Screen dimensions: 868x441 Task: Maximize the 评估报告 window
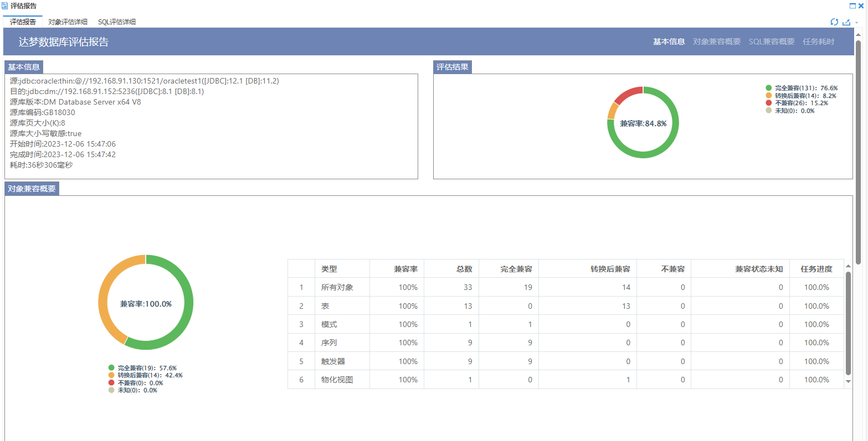(853, 6)
